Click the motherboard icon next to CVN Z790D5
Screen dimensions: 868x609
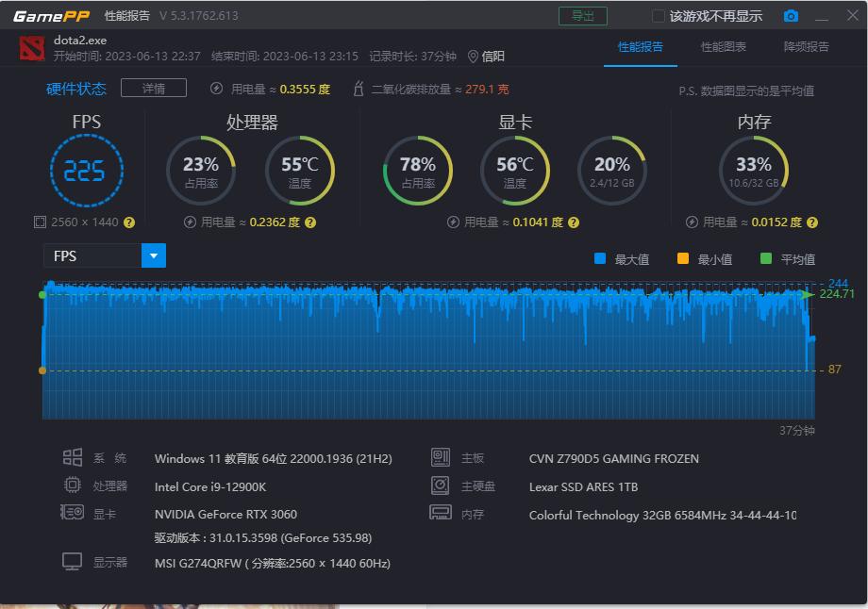[x=440, y=458]
